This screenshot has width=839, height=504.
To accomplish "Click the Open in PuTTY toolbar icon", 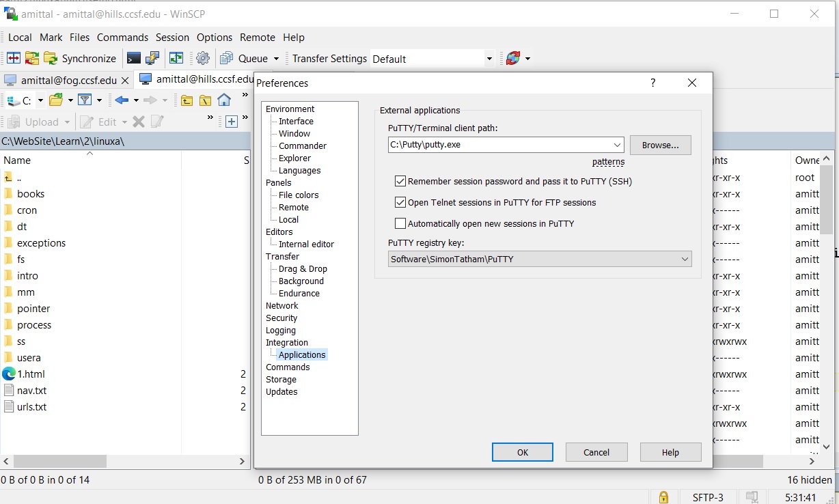I will pyautogui.click(x=152, y=59).
